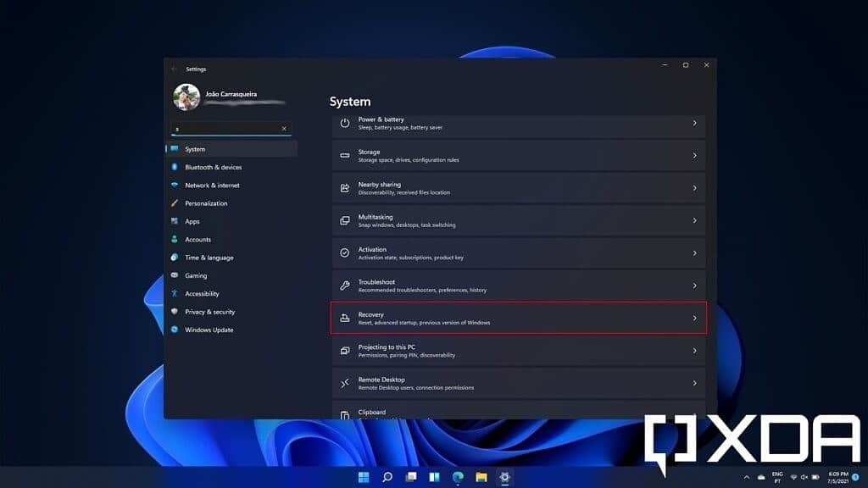Viewport: 868px width, 488px height.
Task: Click the Remote Desktop icon
Action: click(345, 383)
